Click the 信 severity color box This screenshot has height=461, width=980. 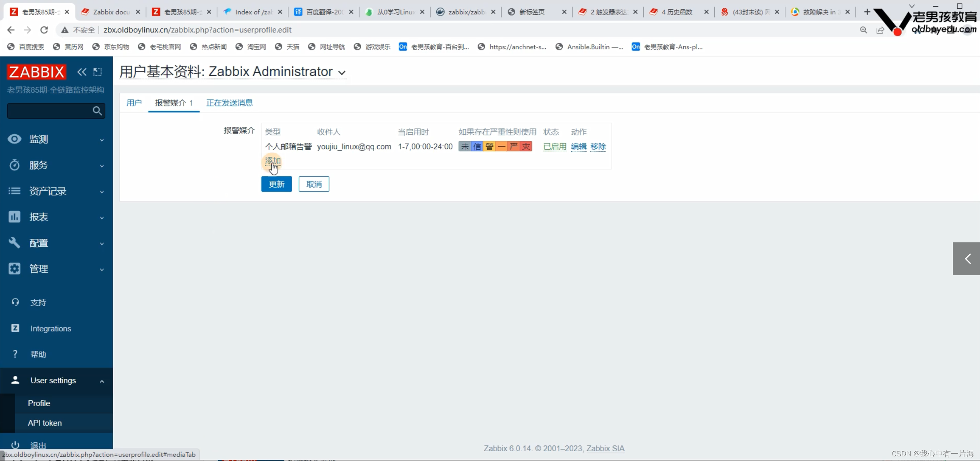(x=477, y=146)
